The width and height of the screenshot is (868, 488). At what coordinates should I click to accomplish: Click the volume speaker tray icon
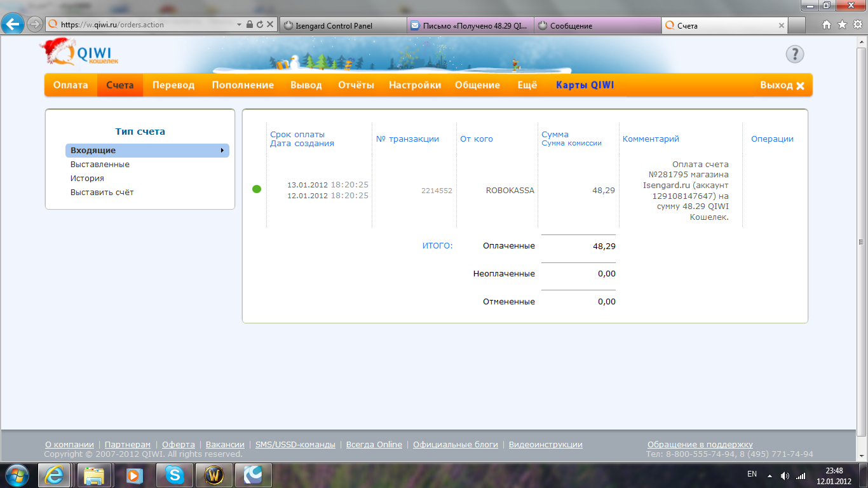785,475
